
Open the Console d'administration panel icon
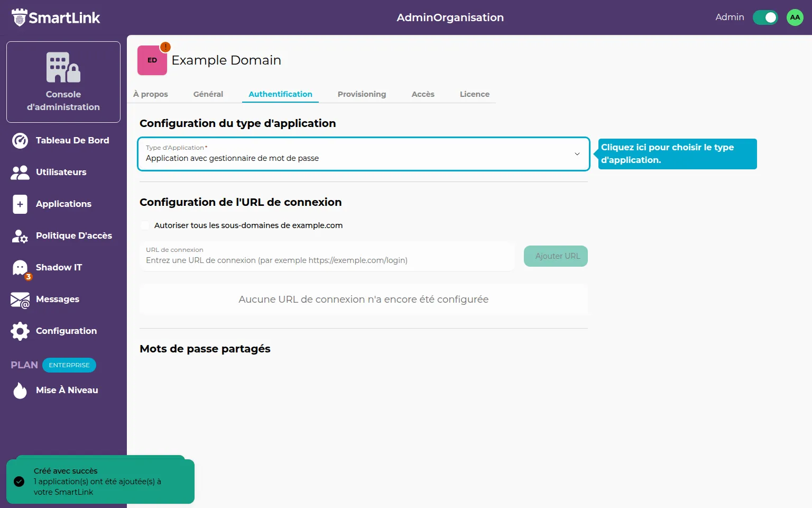pyautogui.click(x=63, y=67)
